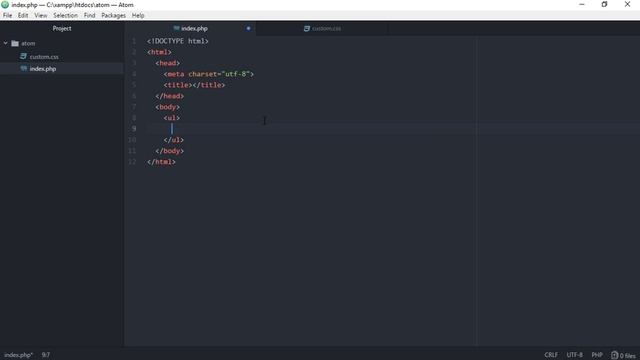Click the modified dot on index.php tab
The height and width of the screenshot is (360, 640).
pos(248,29)
